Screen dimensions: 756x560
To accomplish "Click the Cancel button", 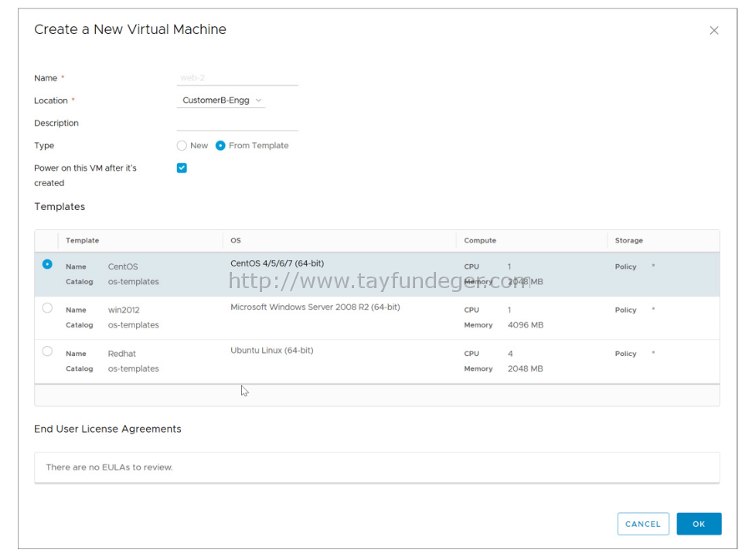I will click(x=643, y=524).
